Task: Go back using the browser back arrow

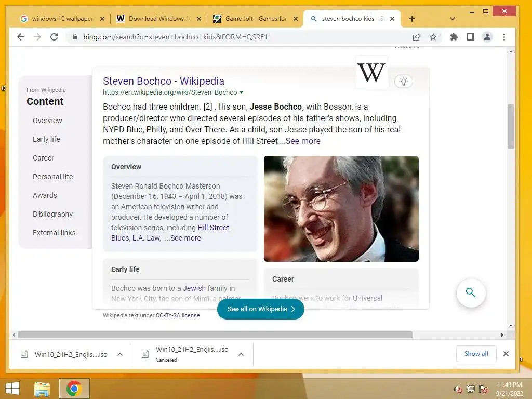Action: click(21, 37)
